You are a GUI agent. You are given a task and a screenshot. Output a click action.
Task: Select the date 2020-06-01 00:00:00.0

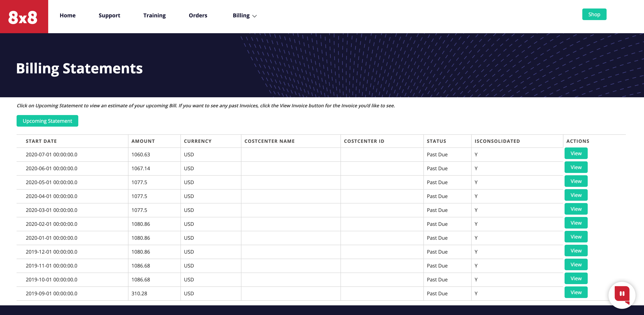click(51, 168)
